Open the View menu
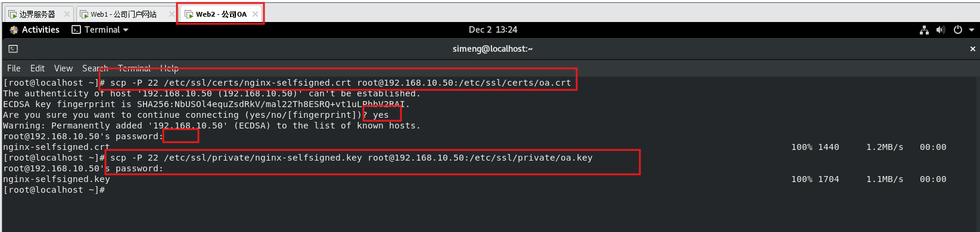 [63, 68]
